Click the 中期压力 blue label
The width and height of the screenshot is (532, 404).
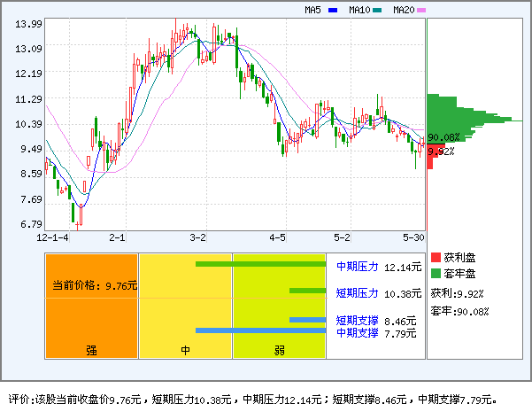[358, 267]
